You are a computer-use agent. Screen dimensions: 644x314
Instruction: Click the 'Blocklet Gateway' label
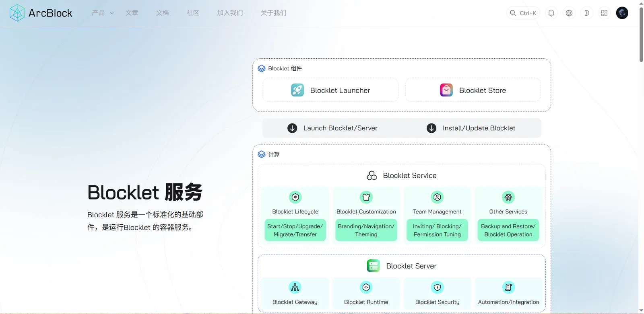pyautogui.click(x=295, y=302)
